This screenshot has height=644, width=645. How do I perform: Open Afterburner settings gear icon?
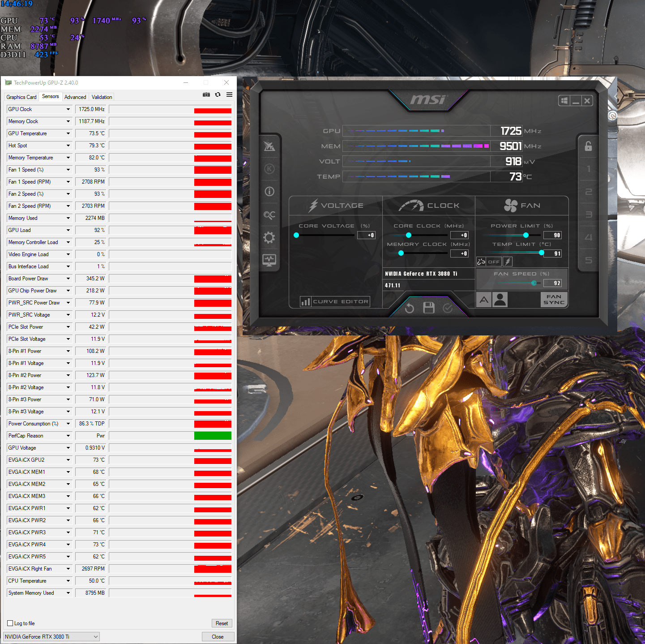[x=269, y=237]
